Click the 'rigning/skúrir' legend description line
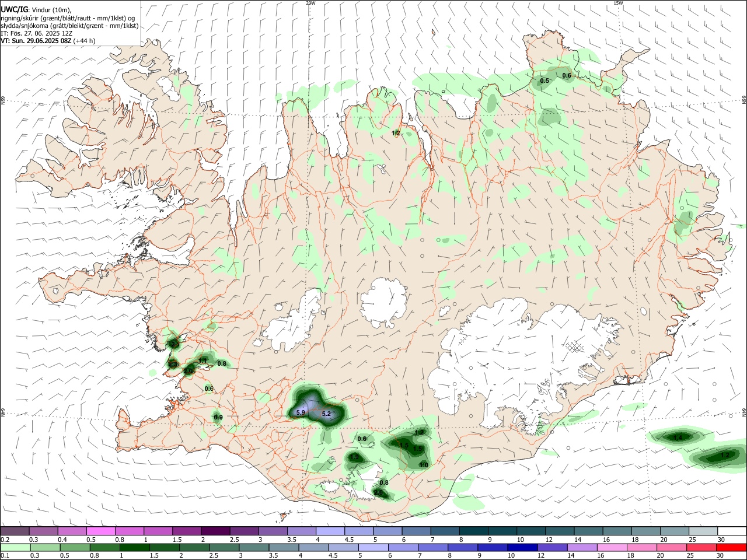747x560 pixels. (x=68, y=18)
